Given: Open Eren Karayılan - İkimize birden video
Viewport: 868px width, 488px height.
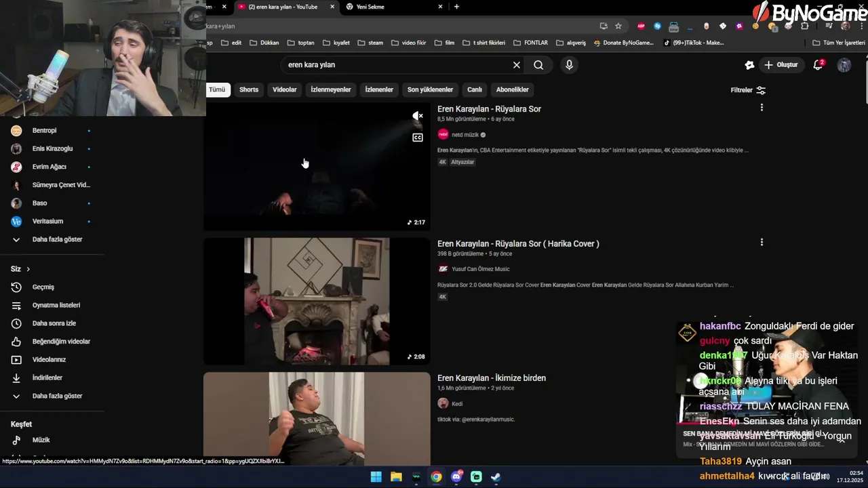Looking at the screenshot, I should (492, 378).
